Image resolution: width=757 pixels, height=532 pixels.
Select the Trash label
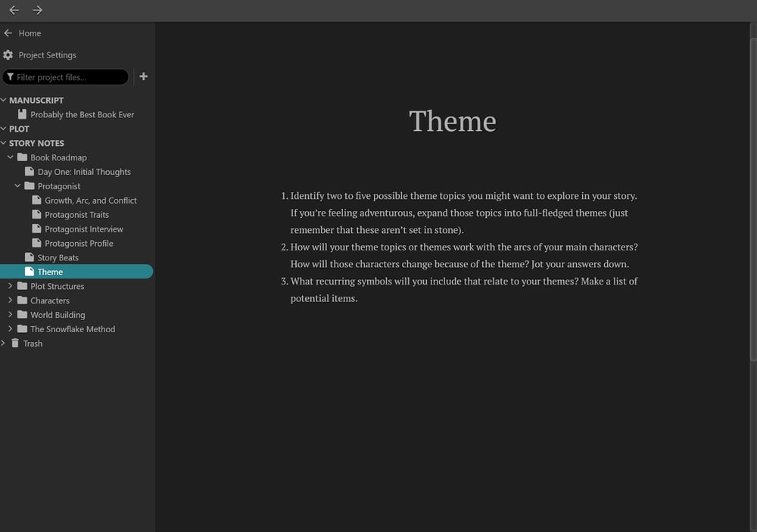(33, 344)
